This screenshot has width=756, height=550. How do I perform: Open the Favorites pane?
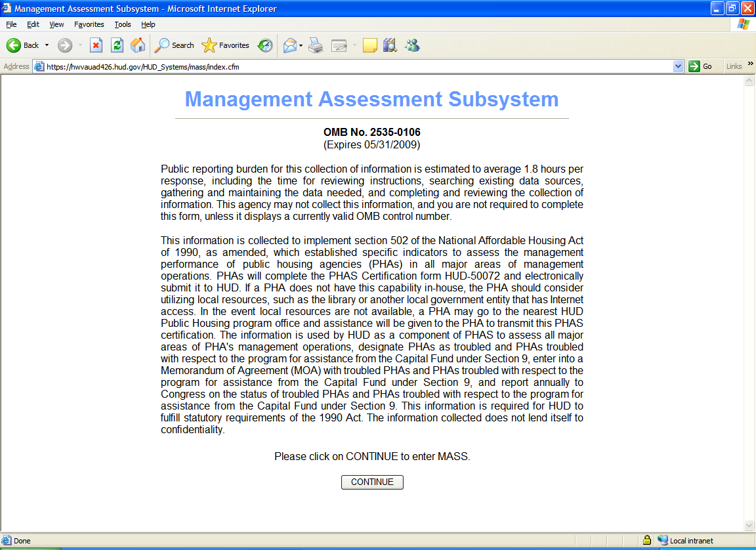coord(226,45)
